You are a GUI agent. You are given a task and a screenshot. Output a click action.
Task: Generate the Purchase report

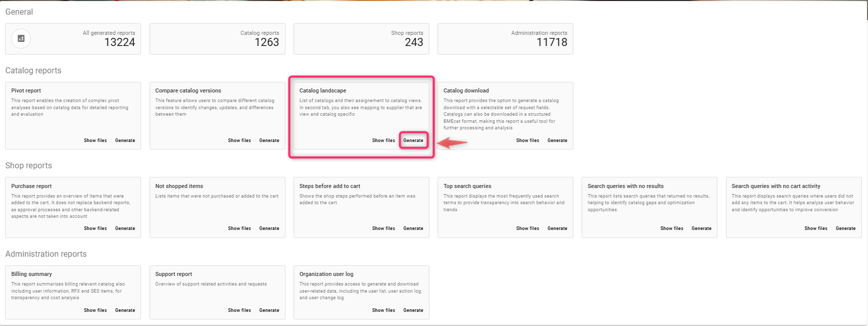coord(125,228)
